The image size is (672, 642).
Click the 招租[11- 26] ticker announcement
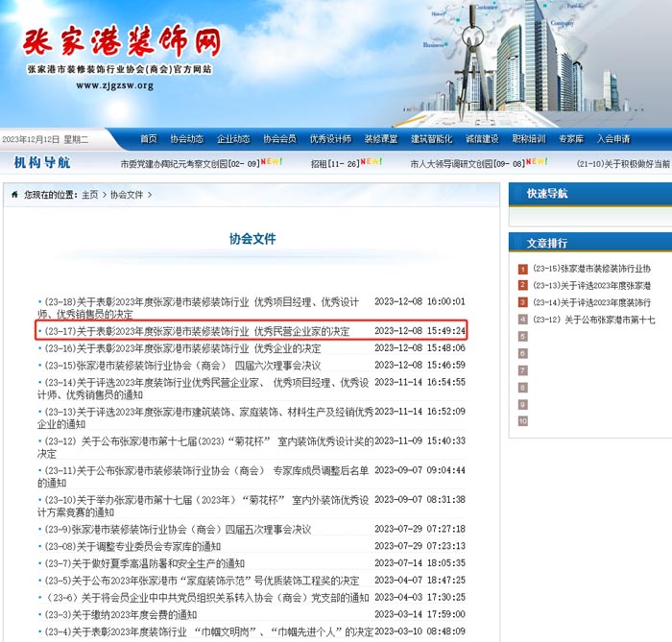[334, 164]
